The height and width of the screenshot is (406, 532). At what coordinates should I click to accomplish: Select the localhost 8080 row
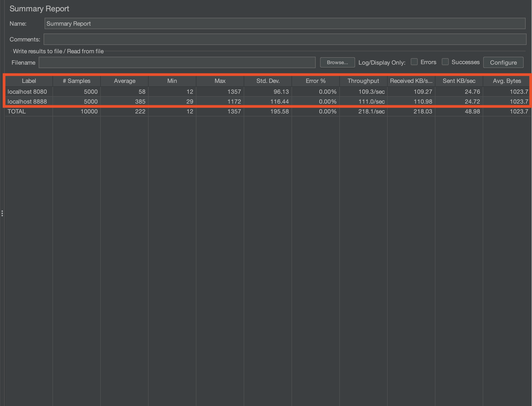pos(27,92)
